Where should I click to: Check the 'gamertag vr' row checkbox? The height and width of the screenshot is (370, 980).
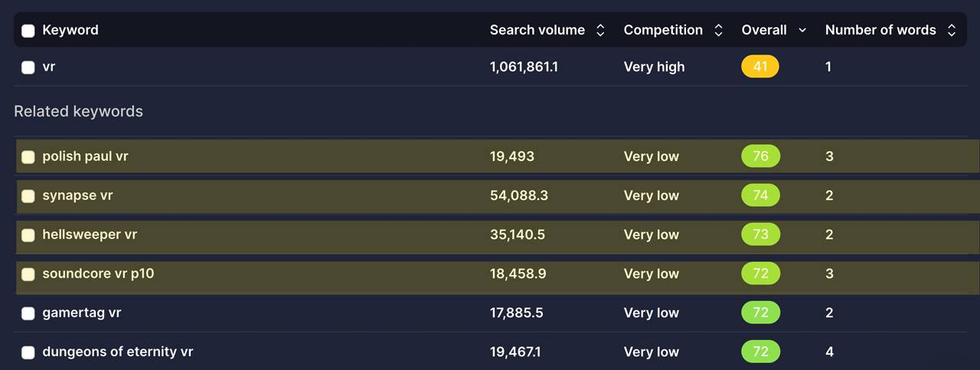(x=28, y=313)
